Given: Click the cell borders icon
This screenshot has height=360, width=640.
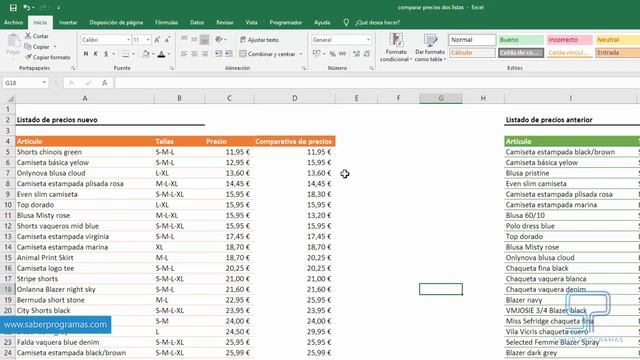Looking at the screenshot, I should [126, 54].
